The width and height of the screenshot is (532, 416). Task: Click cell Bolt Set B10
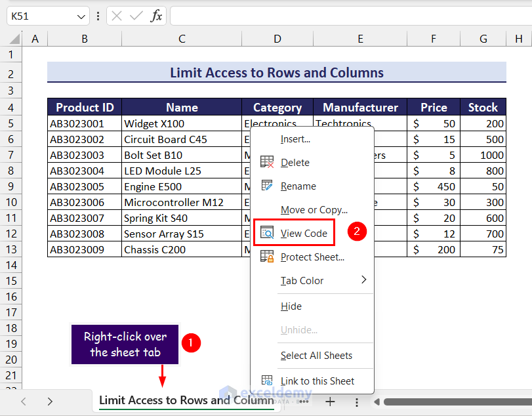point(182,155)
